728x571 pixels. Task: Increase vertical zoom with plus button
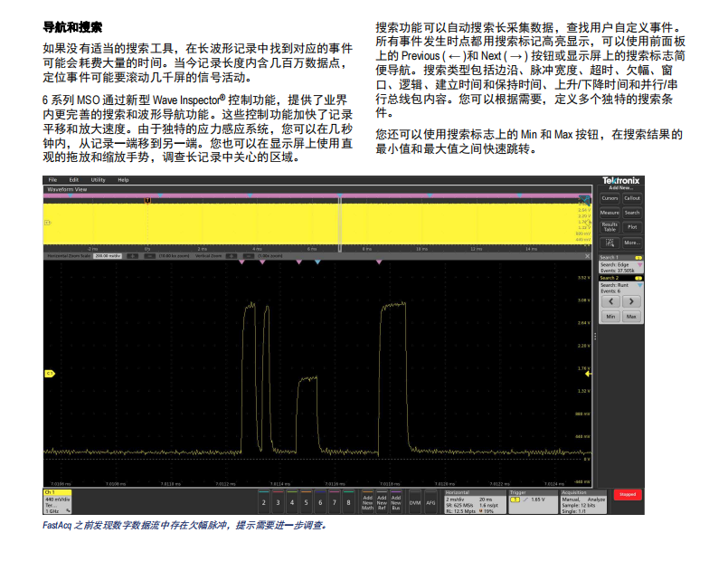pos(232,256)
